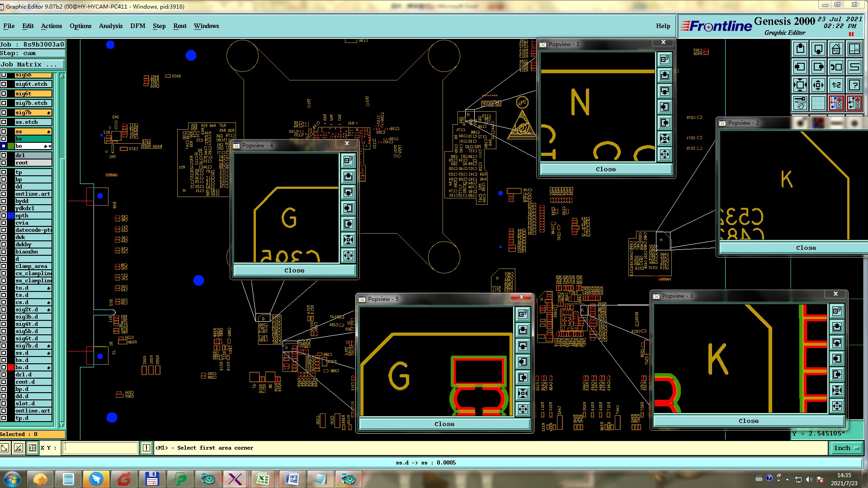
Task: Close Popview 5 using Close button
Action: (x=444, y=424)
